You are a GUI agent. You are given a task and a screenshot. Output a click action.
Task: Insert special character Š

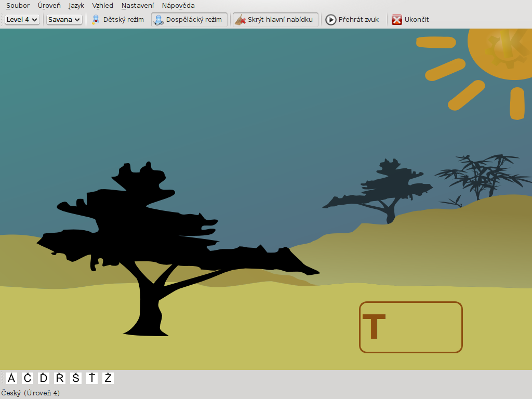tap(76, 378)
